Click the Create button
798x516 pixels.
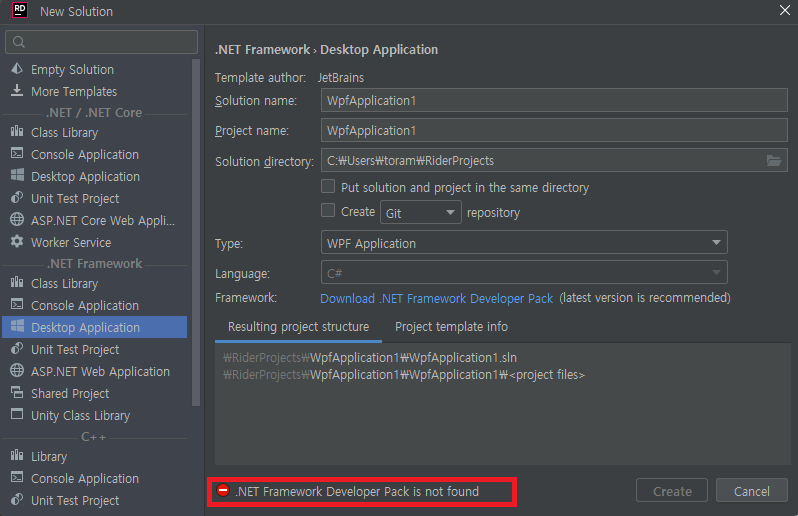[x=672, y=491]
